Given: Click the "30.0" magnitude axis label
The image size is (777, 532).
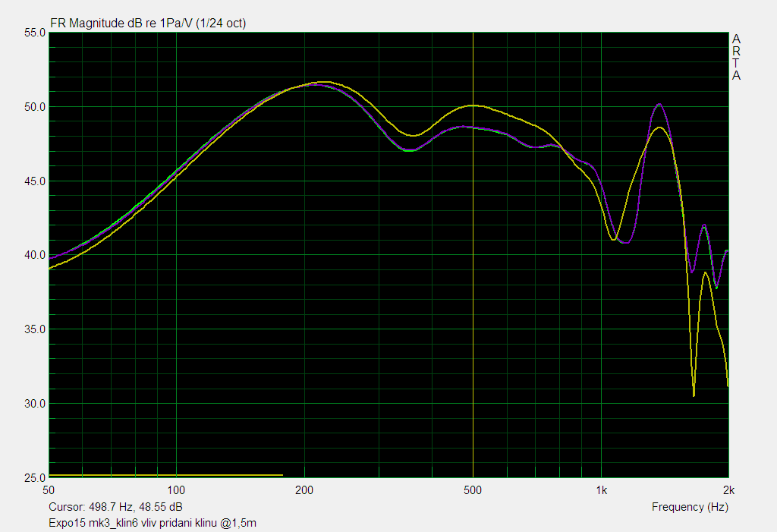Looking at the screenshot, I should [x=35, y=404].
